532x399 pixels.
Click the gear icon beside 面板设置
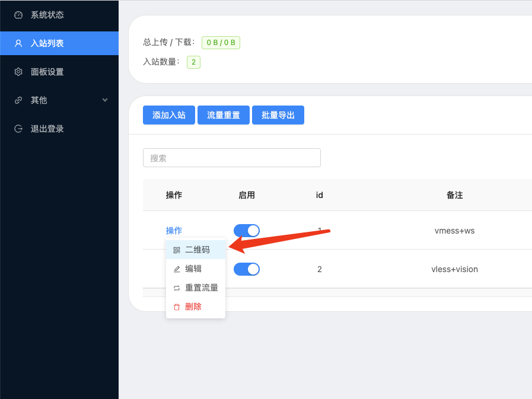[18, 72]
